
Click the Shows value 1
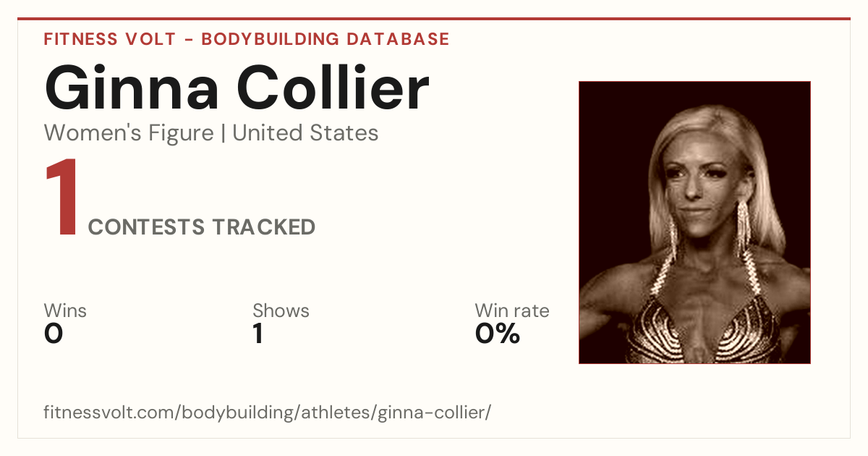258,334
